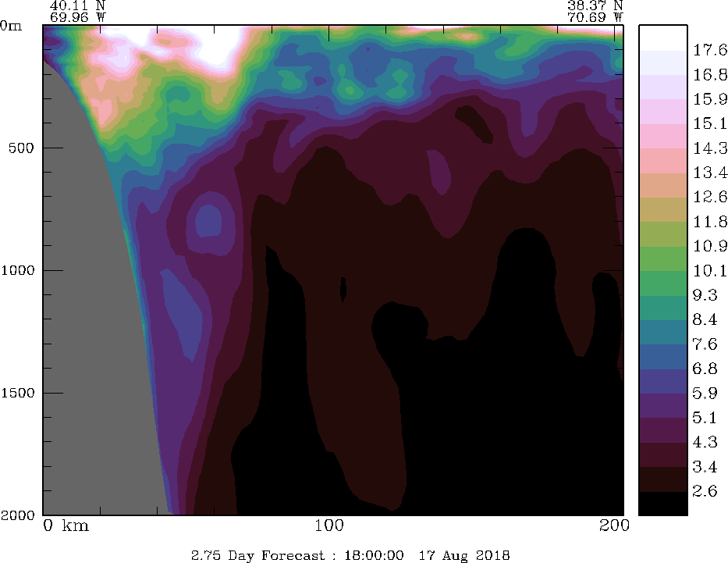Screen dimensions: 728x563
Task: Click the black bottom swatch of color bar
Action: coord(663,504)
